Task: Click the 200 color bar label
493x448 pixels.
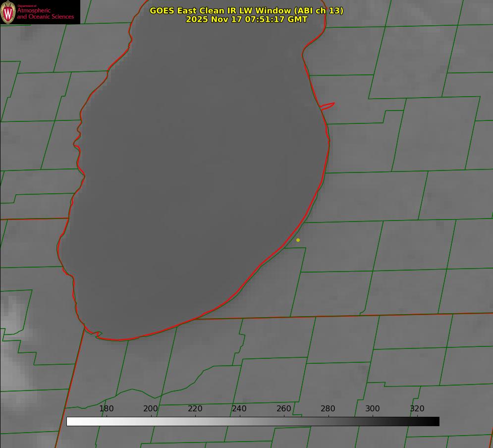Action: click(x=151, y=408)
